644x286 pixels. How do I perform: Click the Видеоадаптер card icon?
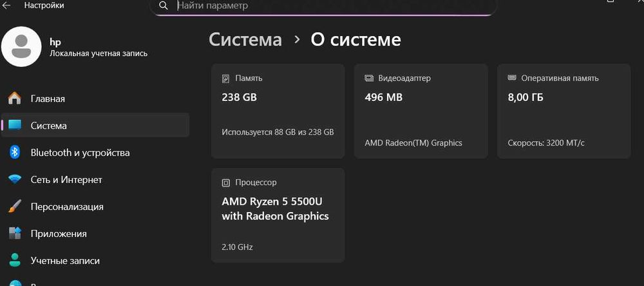[369, 79]
